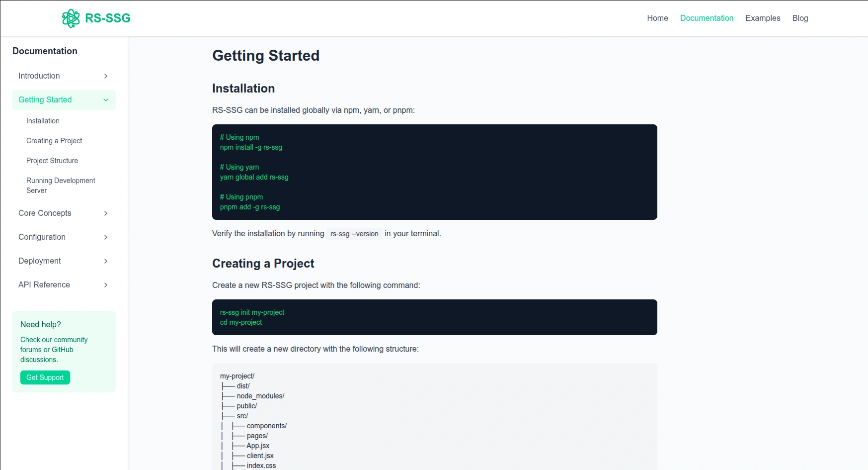Expand the Introduction section chevron
Screen dimensions: 868x470
[105, 76]
